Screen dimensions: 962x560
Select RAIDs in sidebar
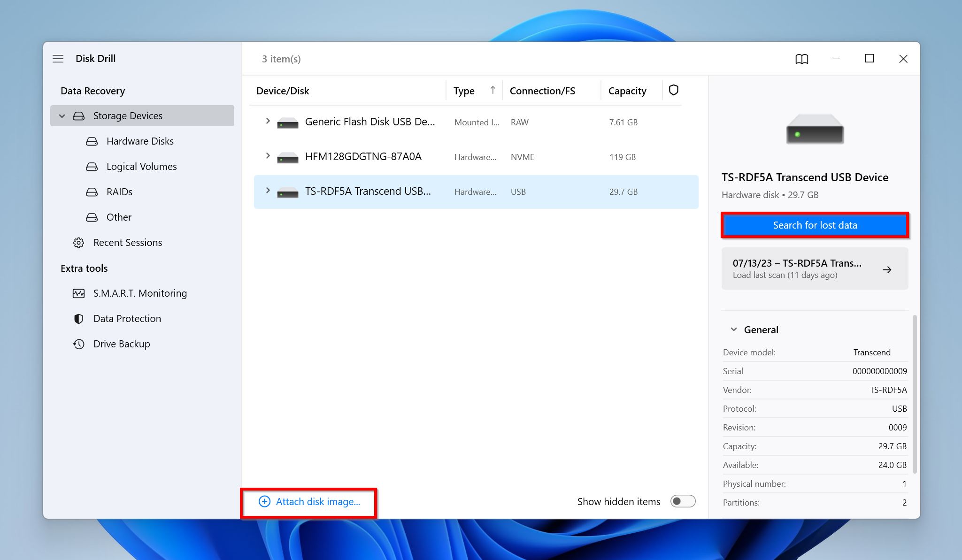[x=119, y=192]
